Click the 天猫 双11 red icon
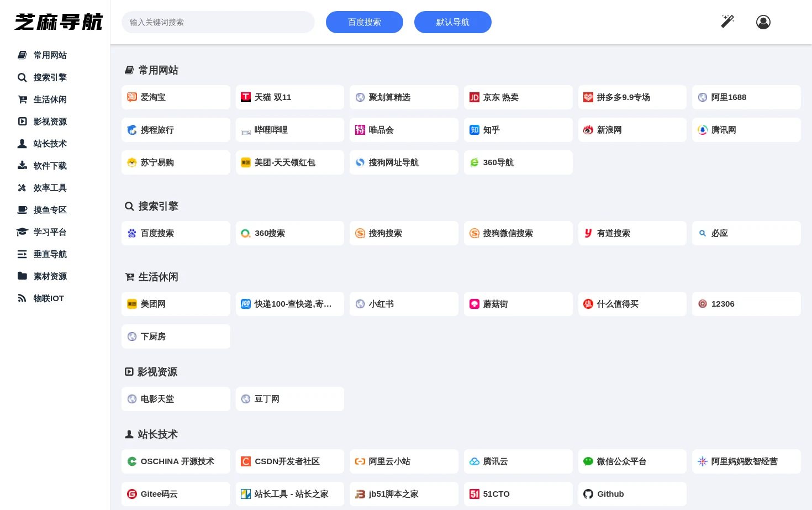This screenshot has width=812, height=510. pos(246,97)
